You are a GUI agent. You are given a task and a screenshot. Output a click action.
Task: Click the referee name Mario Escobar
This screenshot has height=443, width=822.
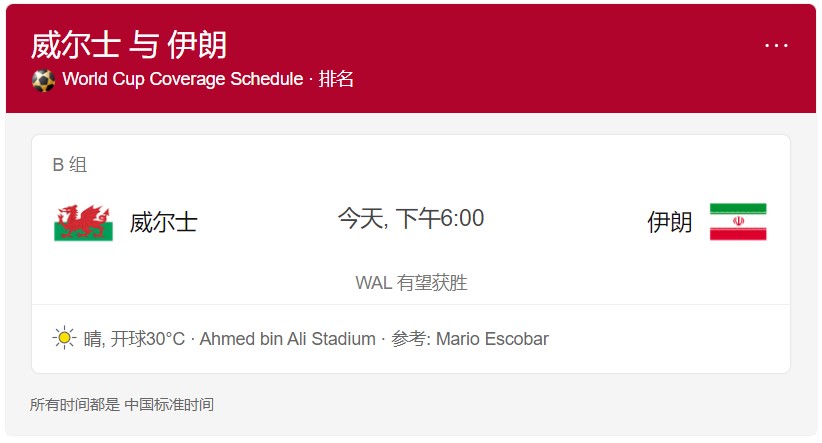click(x=492, y=339)
